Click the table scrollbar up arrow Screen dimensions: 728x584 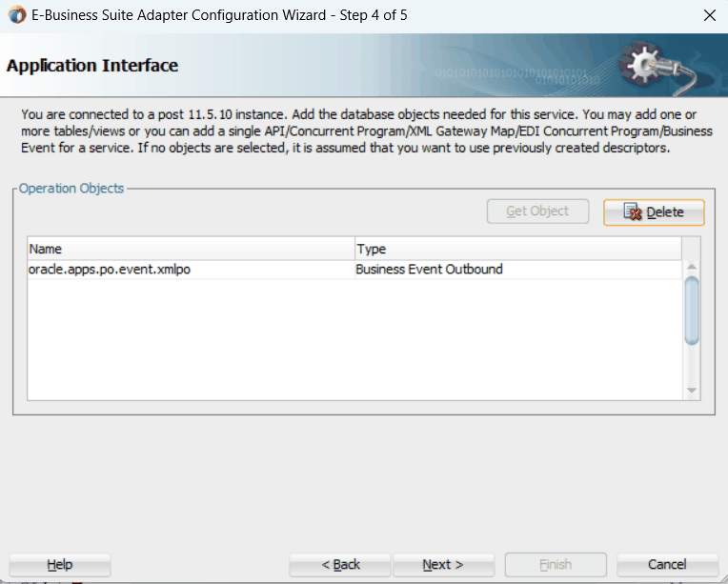tap(692, 267)
